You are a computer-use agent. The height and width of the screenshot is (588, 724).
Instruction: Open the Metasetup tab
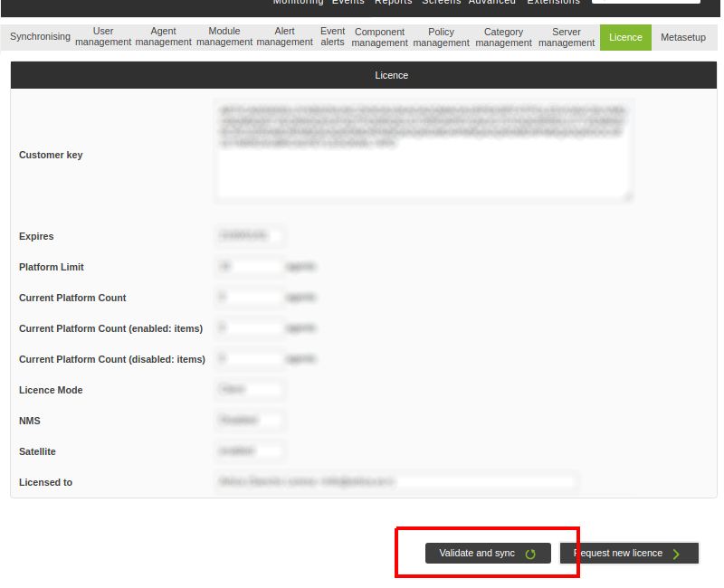tap(683, 37)
